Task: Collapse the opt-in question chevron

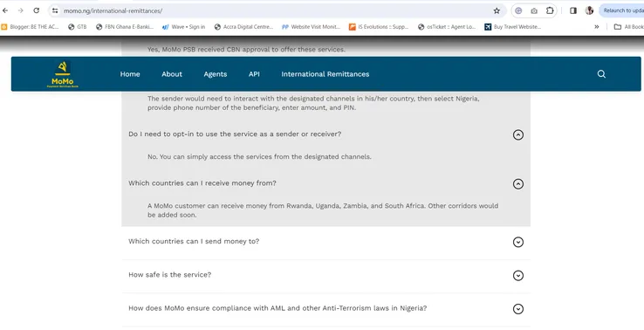Action: coord(518,134)
